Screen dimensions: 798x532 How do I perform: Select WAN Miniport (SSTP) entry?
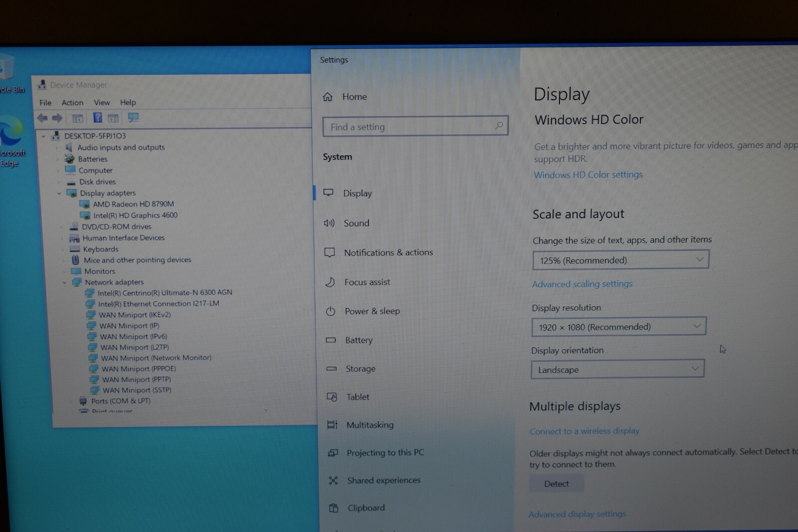[137, 390]
